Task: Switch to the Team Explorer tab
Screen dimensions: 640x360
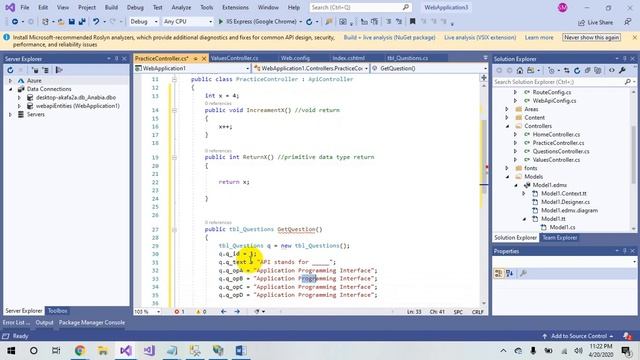Action: [x=560, y=238]
